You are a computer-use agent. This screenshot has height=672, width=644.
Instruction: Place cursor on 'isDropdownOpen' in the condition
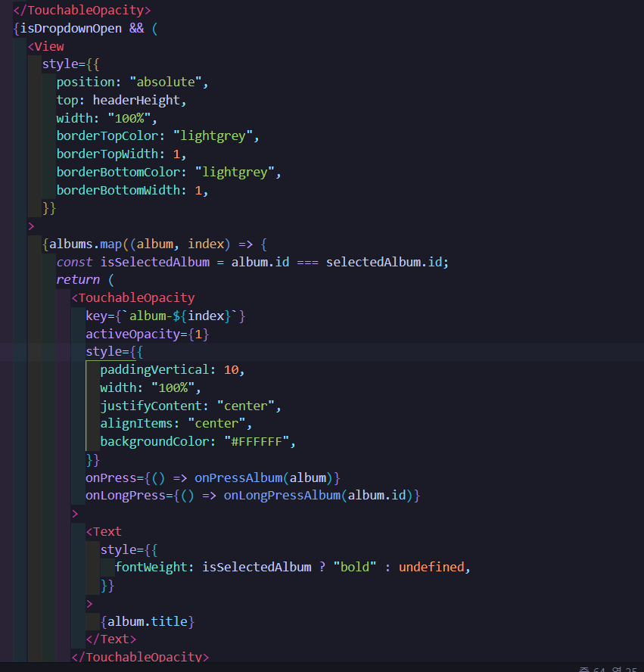(71, 28)
